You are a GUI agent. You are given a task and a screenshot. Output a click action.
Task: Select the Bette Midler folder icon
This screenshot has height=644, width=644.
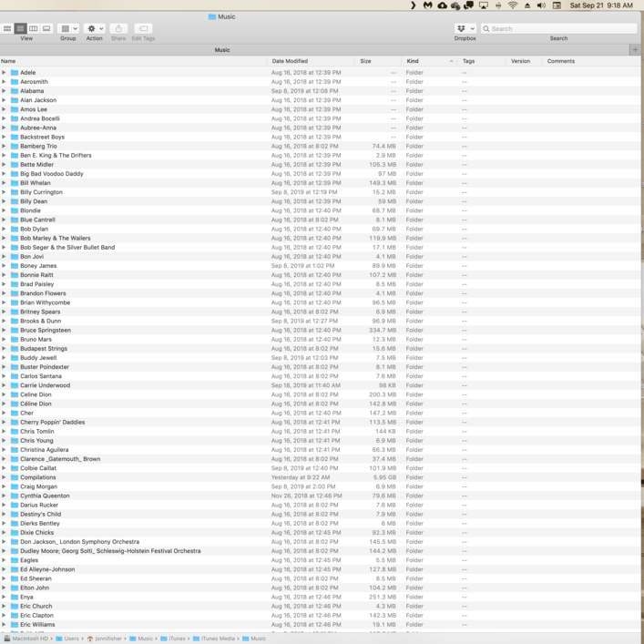pyautogui.click(x=15, y=164)
